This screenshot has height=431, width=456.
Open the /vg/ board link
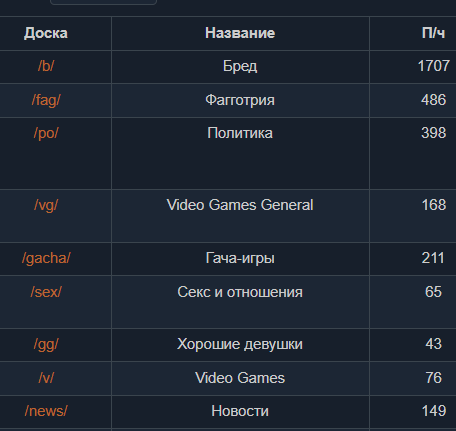(46, 205)
